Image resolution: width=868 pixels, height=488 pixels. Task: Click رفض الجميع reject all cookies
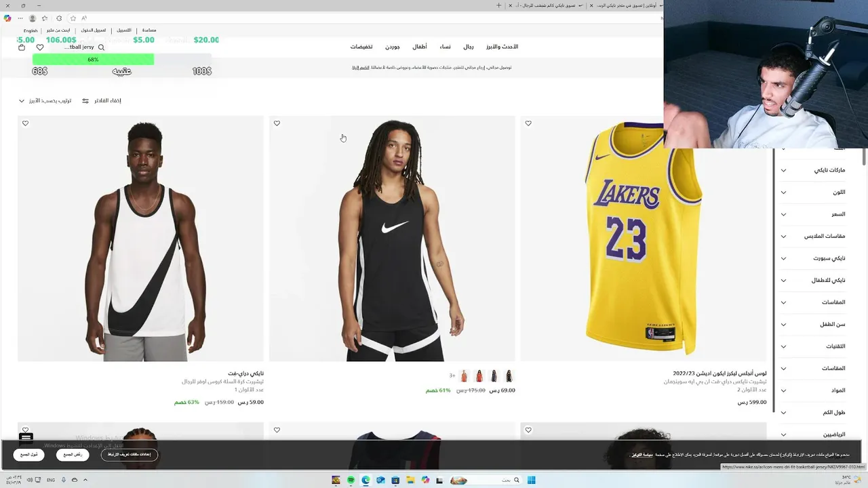[x=73, y=455]
